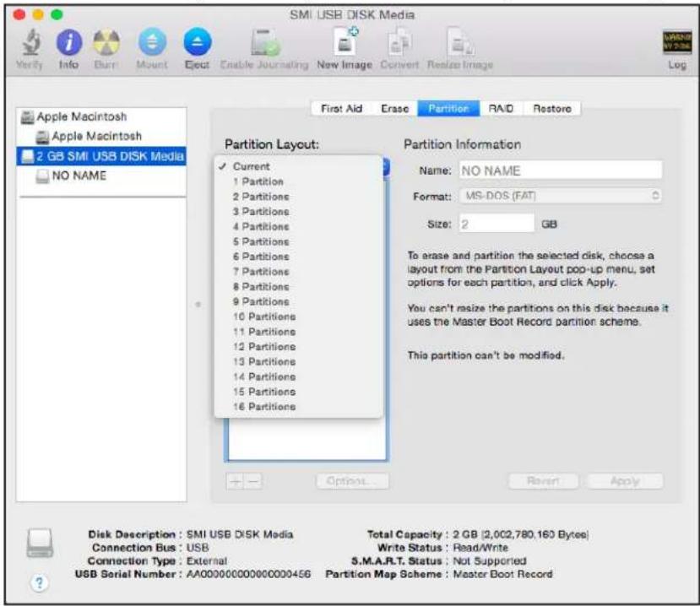
Task: Create a New Image from toolbar
Action: point(345,41)
